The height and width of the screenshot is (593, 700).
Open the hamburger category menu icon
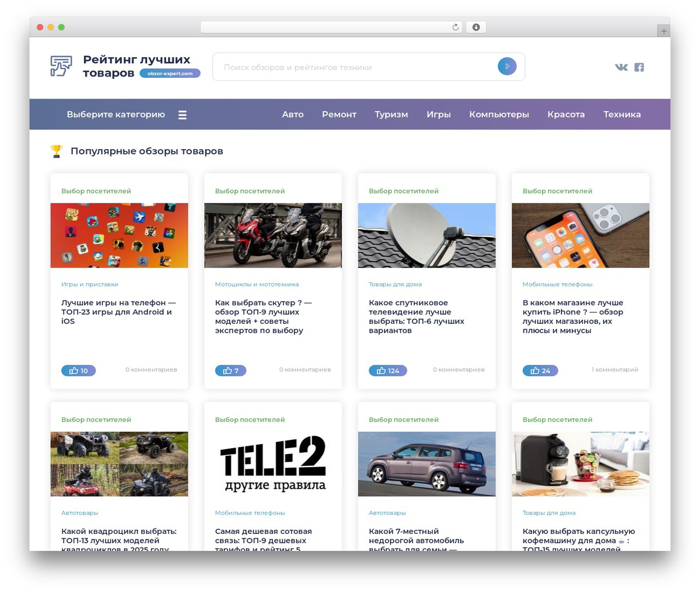tap(183, 115)
